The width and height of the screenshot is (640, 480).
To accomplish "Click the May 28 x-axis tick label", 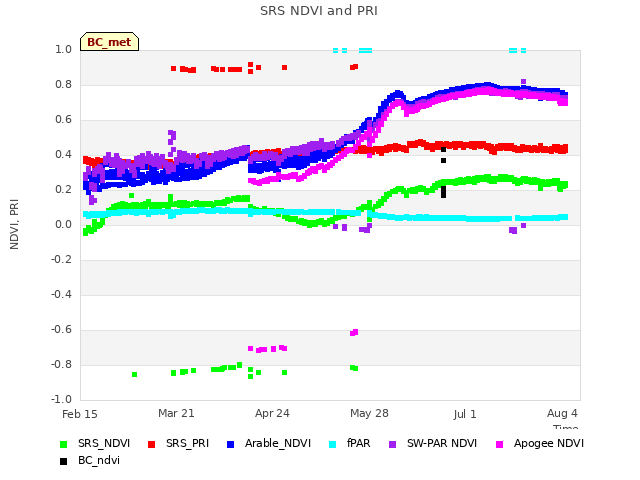I will point(369,413).
